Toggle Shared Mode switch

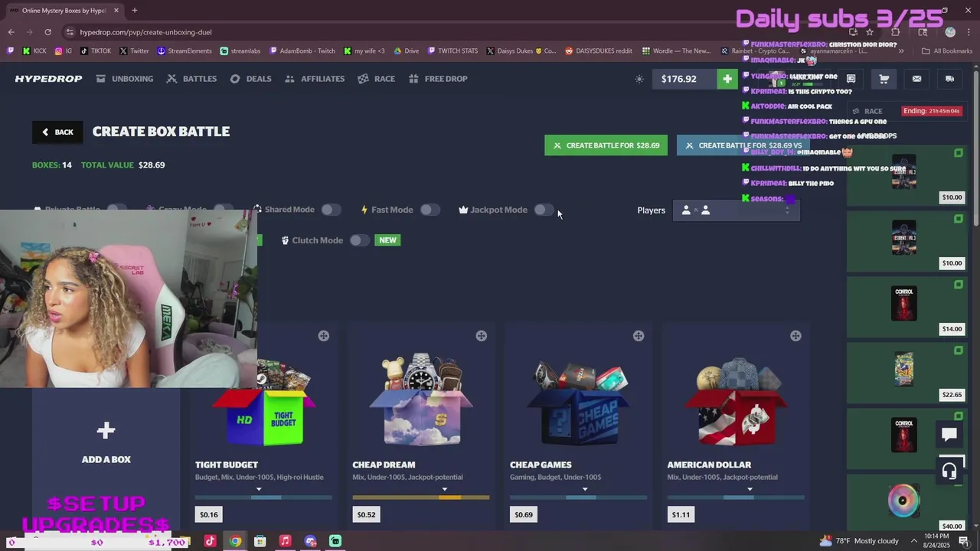tap(331, 210)
